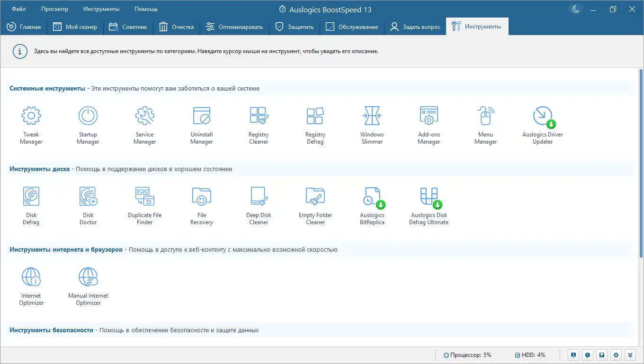Launch Startup Manager

tap(88, 125)
